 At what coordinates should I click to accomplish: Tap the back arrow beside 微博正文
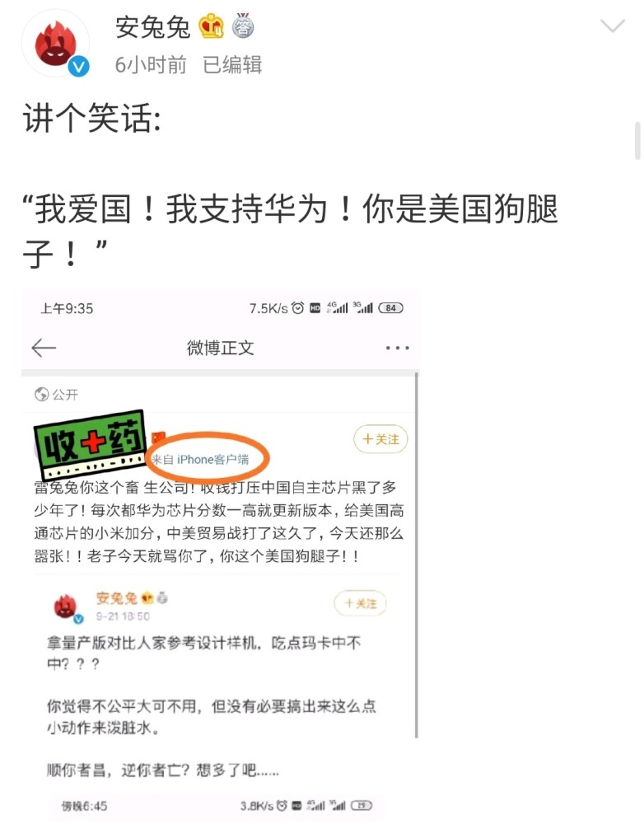[x=44, y=348]
